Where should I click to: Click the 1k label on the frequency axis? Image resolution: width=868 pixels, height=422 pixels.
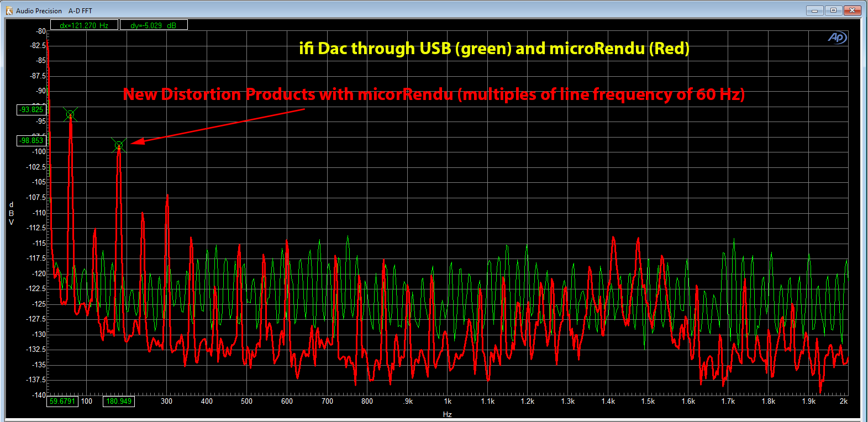448,401
